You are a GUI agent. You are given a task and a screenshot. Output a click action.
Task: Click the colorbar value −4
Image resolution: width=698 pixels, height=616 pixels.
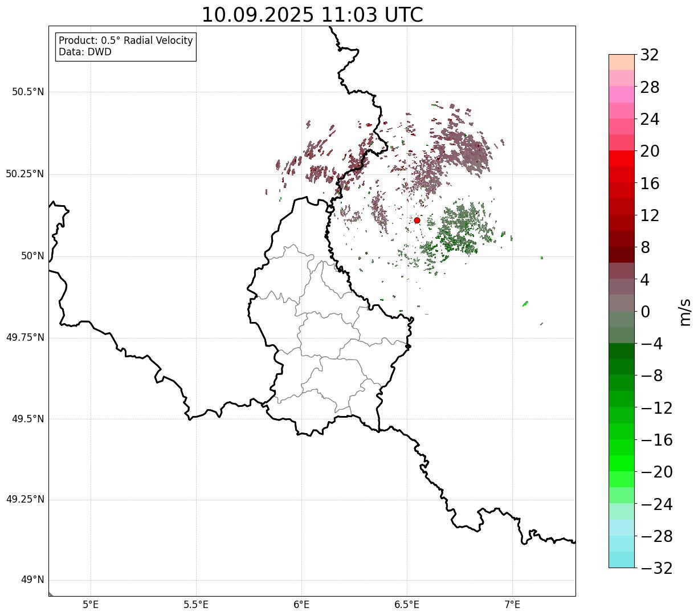click(651, 344)
